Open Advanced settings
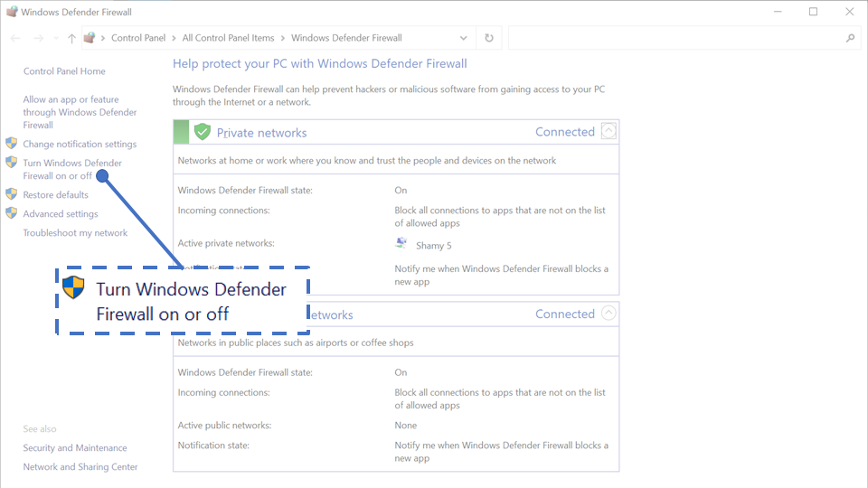 pos(61,213)
